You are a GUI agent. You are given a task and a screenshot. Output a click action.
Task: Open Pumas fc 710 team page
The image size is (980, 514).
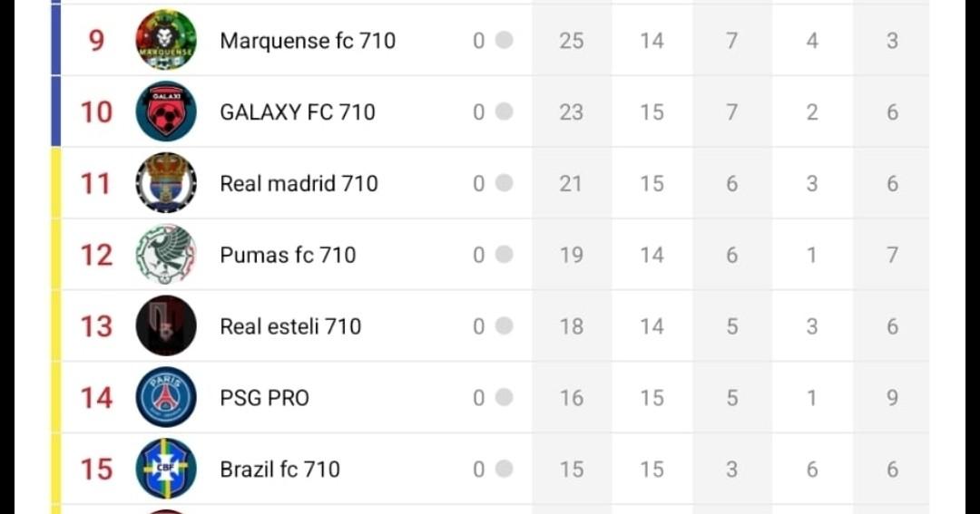pos(288,256)
